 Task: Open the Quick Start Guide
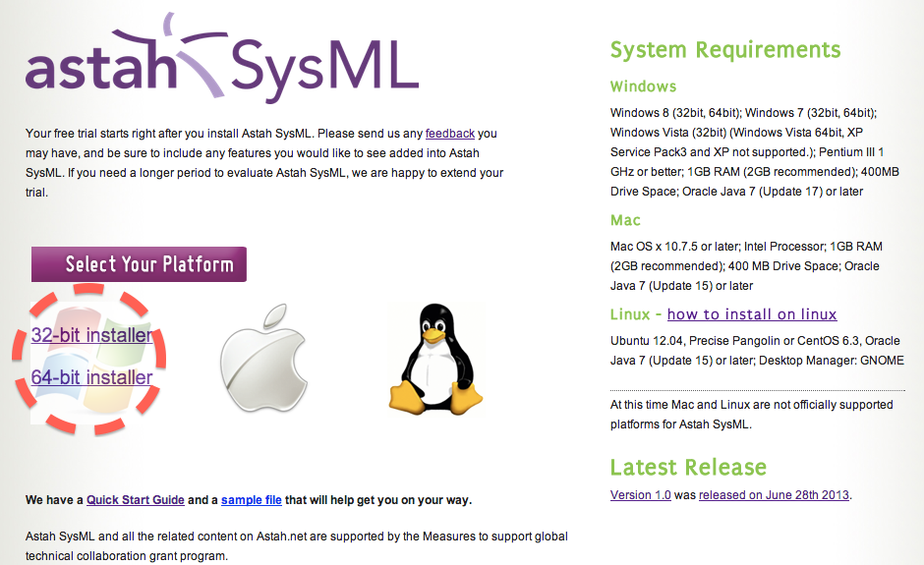(136, 500)
